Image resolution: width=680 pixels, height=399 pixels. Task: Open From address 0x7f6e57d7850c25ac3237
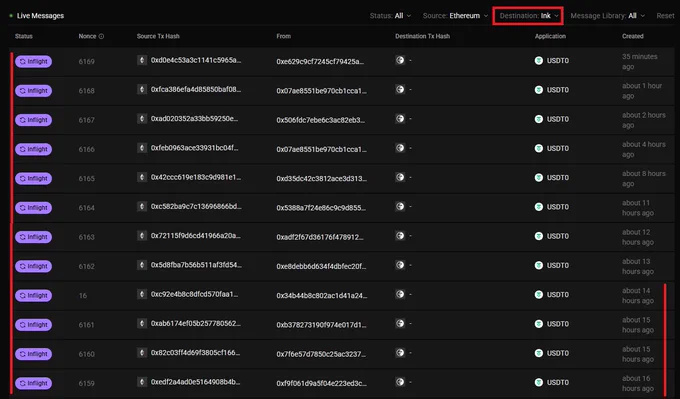point(321,354)
